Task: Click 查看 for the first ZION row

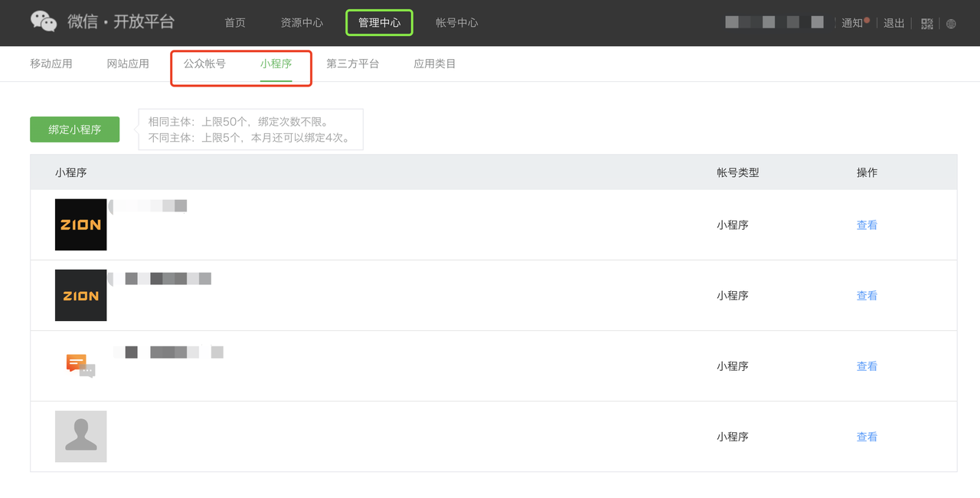Action: pyautogui.click(x=867, y=225)
